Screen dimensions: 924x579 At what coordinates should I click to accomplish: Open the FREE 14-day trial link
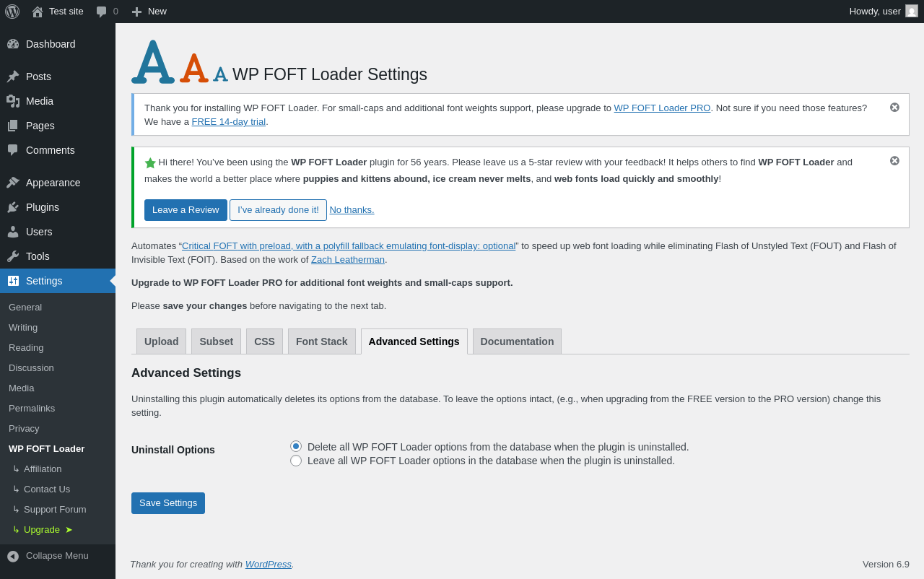tap(229, 122)
